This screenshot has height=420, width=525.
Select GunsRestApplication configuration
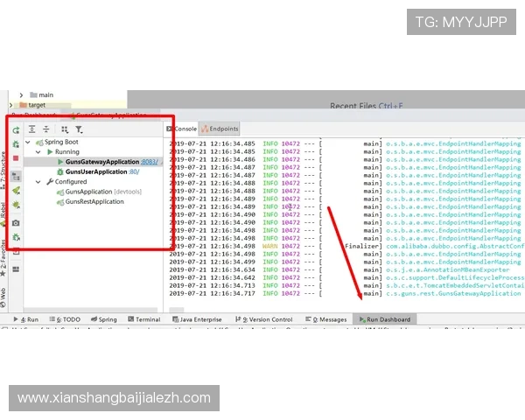(x=94, y=201)
